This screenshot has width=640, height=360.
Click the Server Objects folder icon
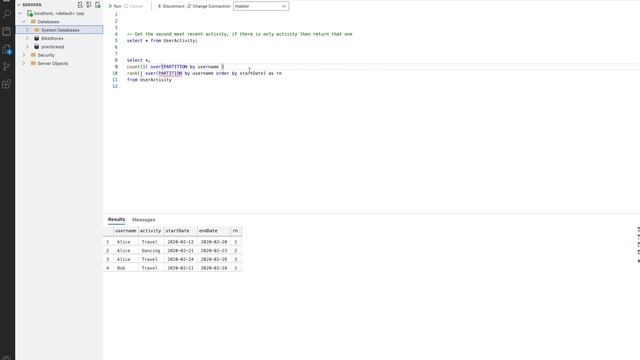tap(33, 64)
